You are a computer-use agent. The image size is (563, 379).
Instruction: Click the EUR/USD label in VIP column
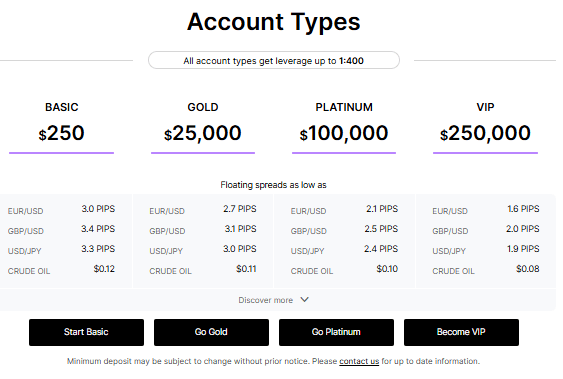(x=450, y=211)
